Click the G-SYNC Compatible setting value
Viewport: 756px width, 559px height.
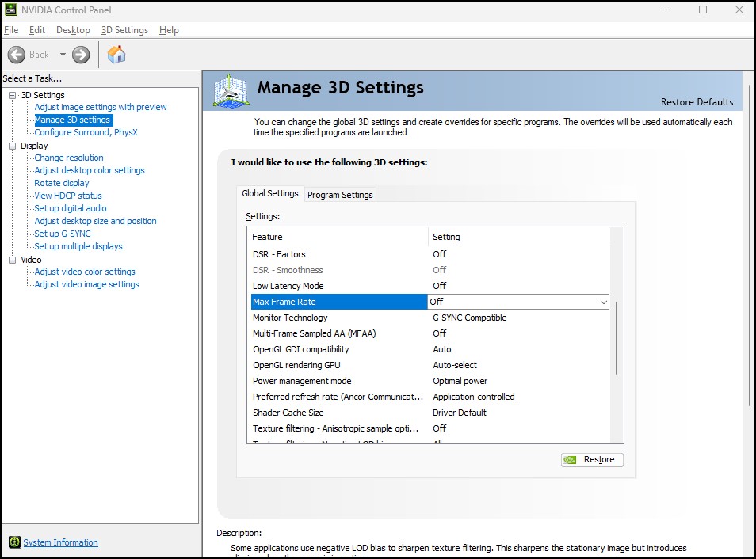(x=470, y=318)
